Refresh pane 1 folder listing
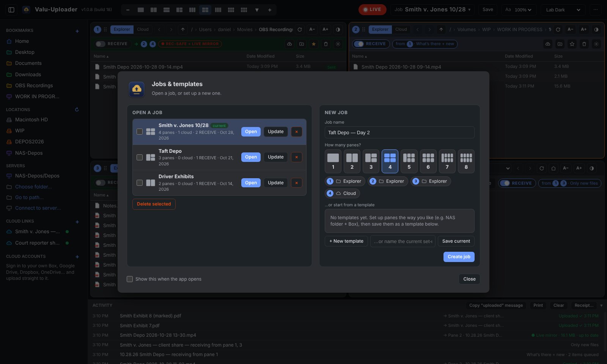 (x=300, y=30)
